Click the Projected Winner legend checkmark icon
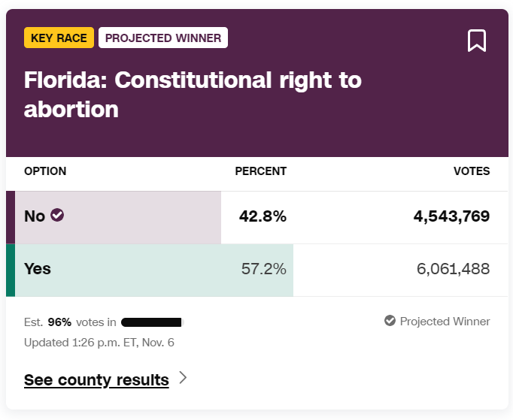513x420 pixels. pyautogui.click(x=390, y=321)
